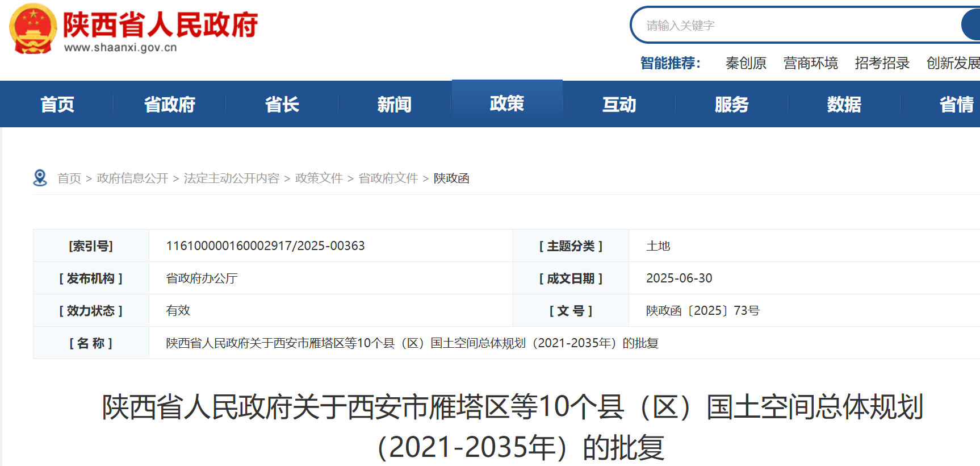980x466 pixels.
Task: Click the 营商环境 recommended link
Action: pos(811,63)
